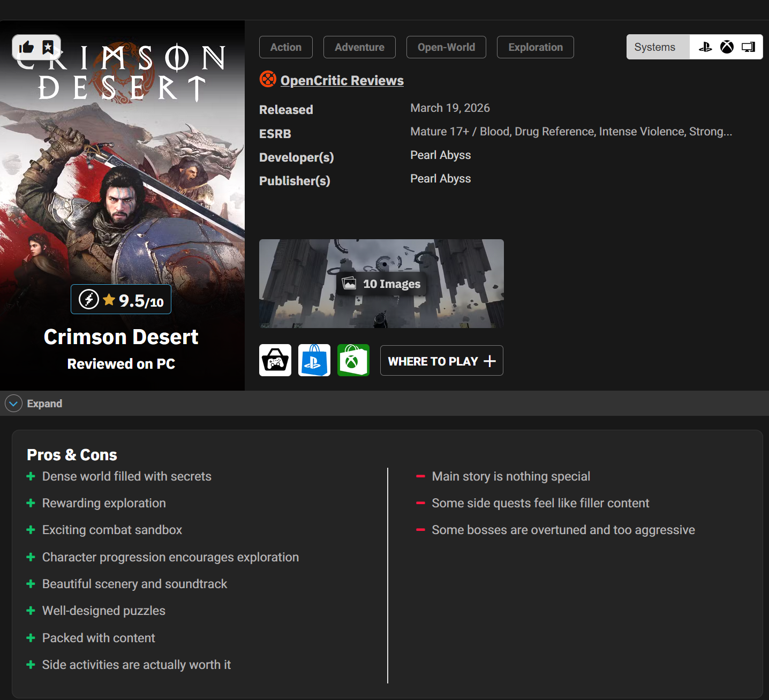Select the Adventure genre tag
The image size is (769, 700).
[360, 47]
